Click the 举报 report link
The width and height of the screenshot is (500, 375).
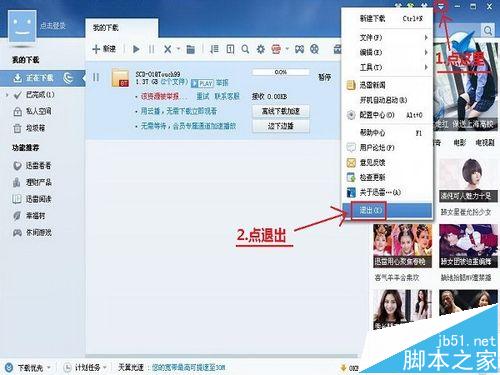coord(222,83)
